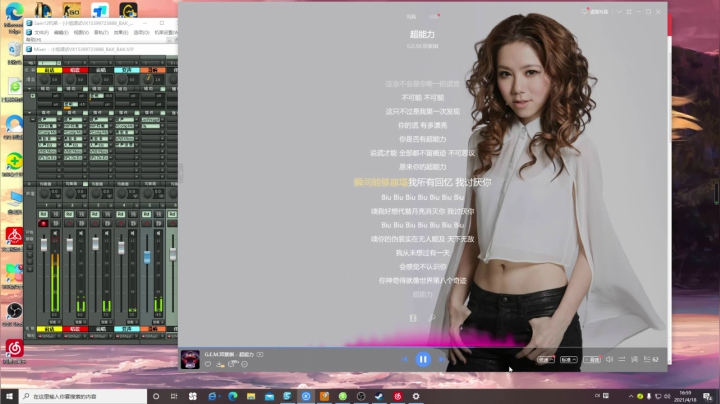
Task: Open Microsoft Edge desktop shortcut
Action: [x=14, y=18]
